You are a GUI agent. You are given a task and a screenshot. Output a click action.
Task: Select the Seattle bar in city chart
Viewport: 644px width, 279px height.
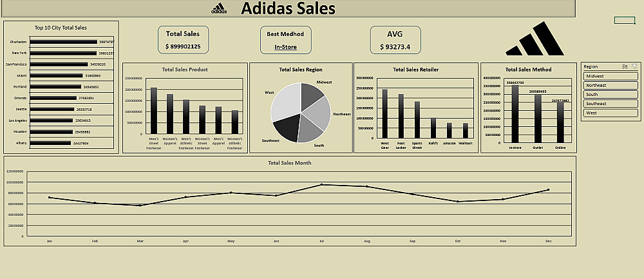tap(52, 110)
